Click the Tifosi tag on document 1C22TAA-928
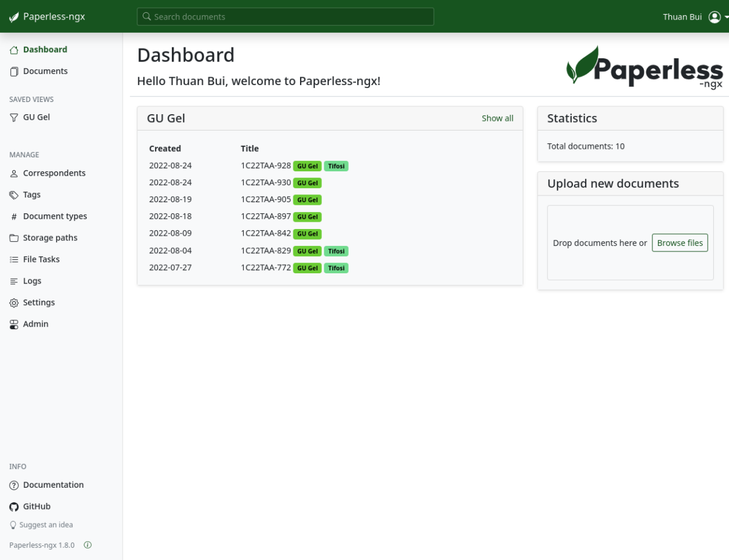The image size is (729, 560). click(336, 165)
